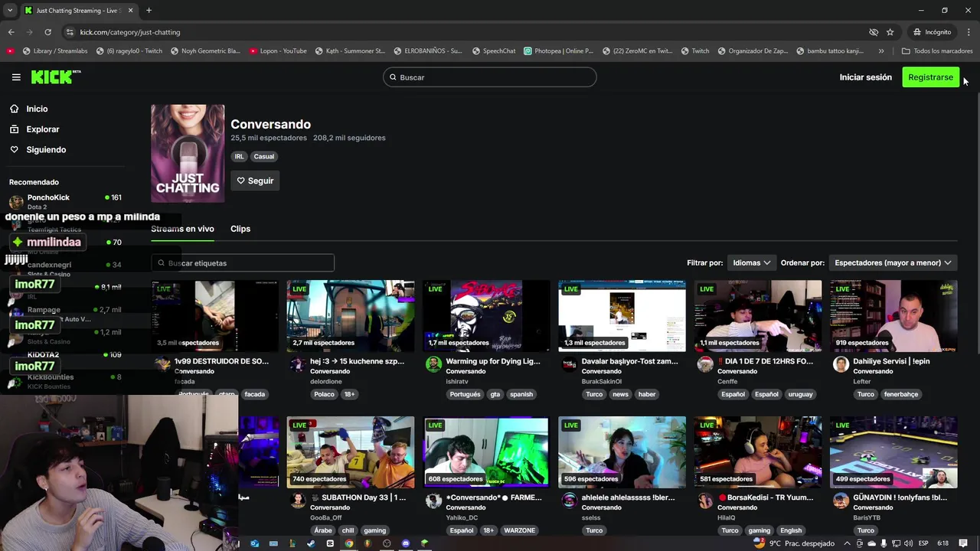Open PonchoKick recommended channel
The height and width of the screenshot is (551, 980).
coord(65,201)
